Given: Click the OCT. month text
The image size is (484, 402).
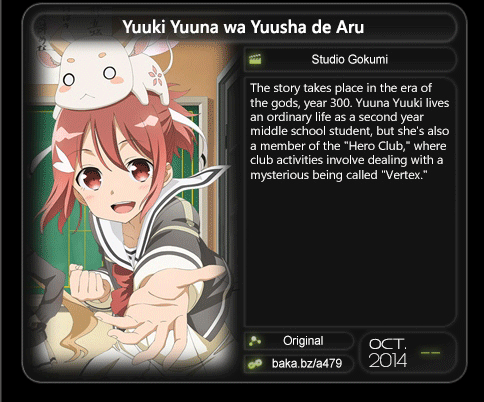Looking at the screenshot, I should [387, 344].
